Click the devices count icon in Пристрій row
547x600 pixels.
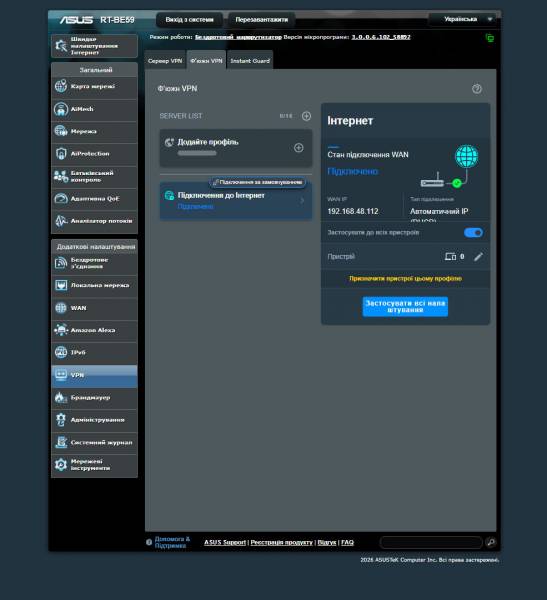[450, 256]
